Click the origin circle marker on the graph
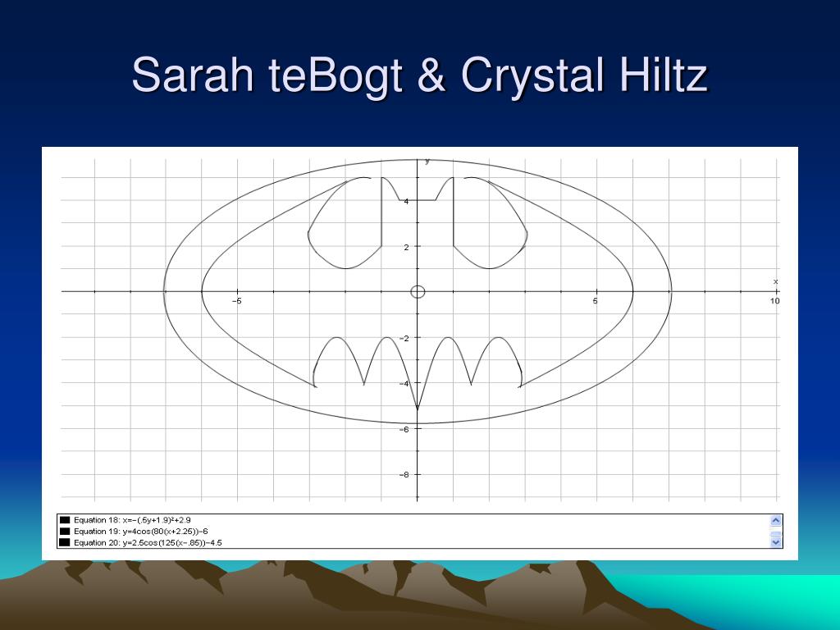 418,292
